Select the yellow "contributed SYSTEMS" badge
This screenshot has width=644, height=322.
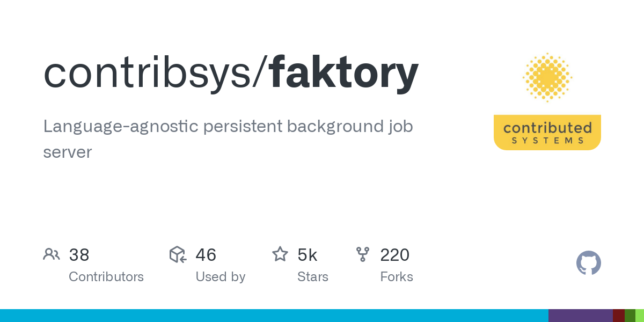pos(547,133)
